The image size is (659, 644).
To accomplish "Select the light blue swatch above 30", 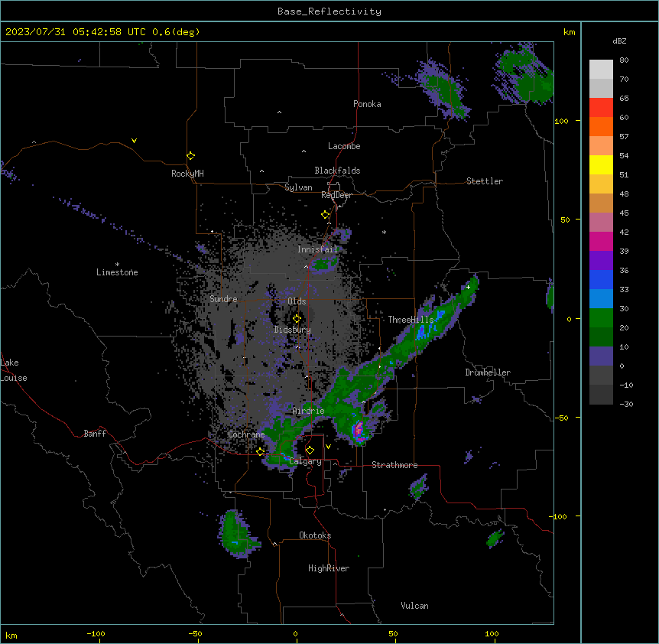I will (x=601, y=299).
